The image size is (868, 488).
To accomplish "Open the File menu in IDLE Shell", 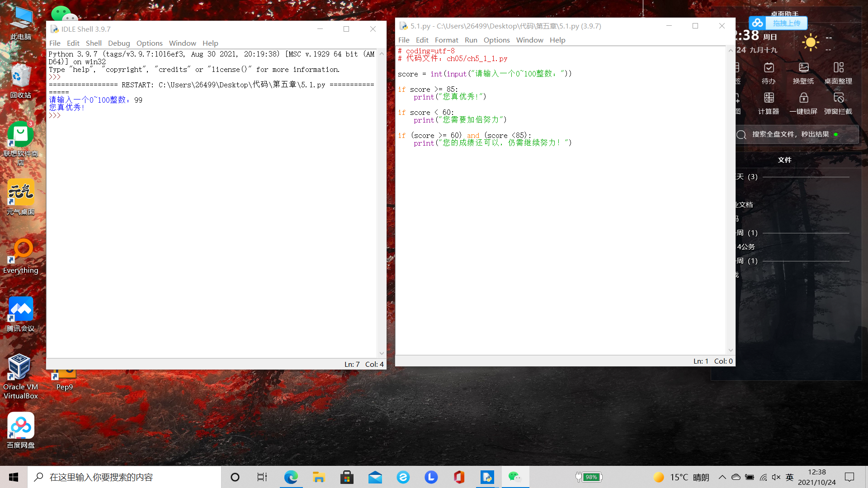I will click(x=55, y=43).
